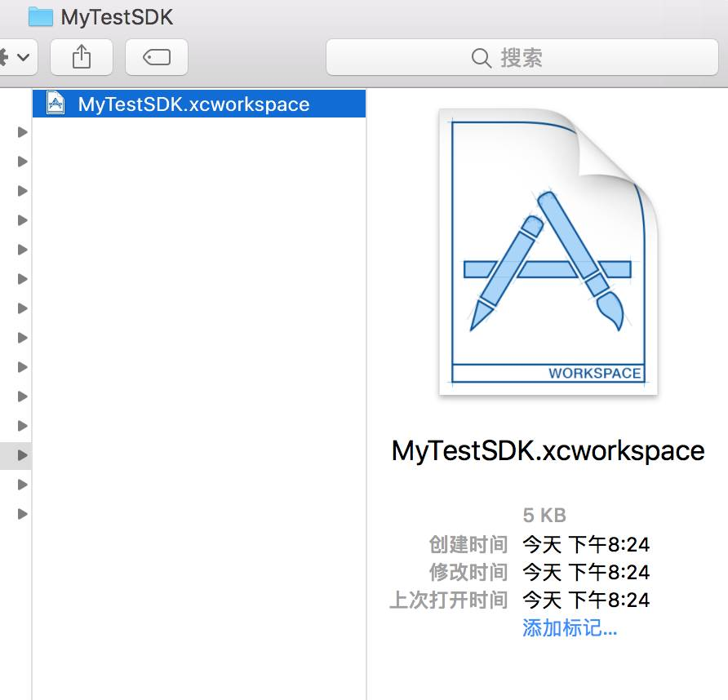Expand the topmost disclosure triangle in left column
The image size is (728, 700).
coord(22,132)
